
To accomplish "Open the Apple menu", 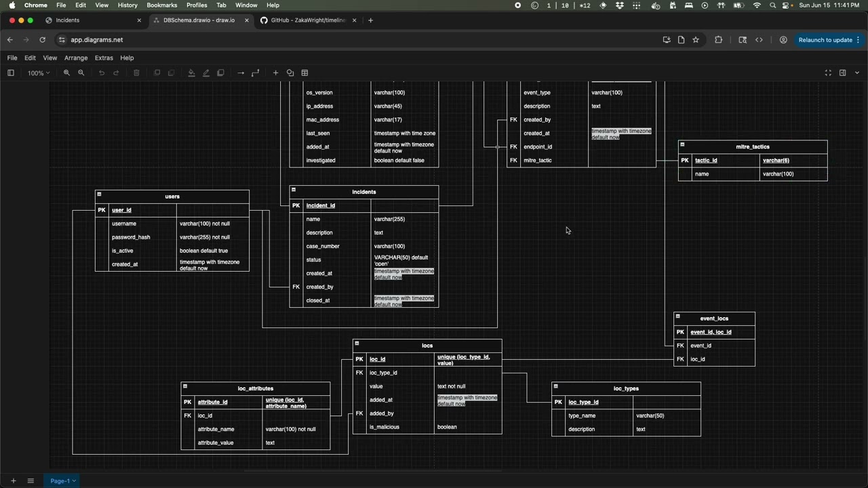I will point(12,5).
